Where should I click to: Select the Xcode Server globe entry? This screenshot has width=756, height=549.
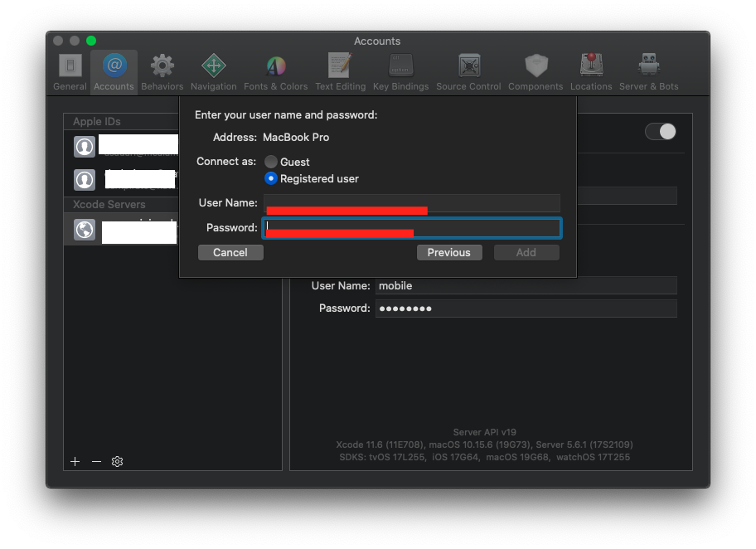click(85, 230)
